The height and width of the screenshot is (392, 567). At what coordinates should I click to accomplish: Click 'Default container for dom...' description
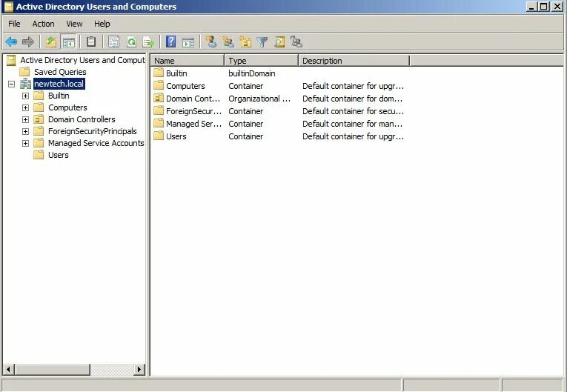[x=352, y=99]
